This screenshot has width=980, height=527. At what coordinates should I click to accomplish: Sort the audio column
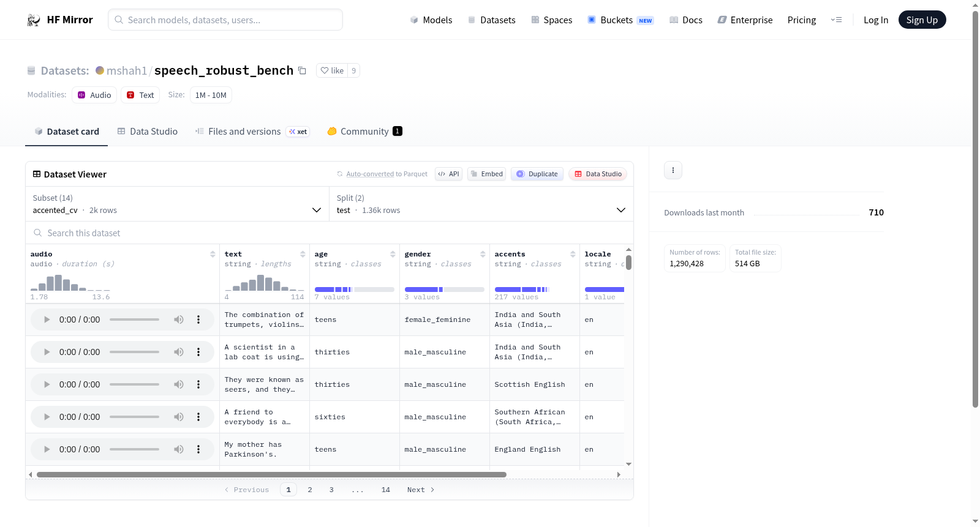coord(213,254)
